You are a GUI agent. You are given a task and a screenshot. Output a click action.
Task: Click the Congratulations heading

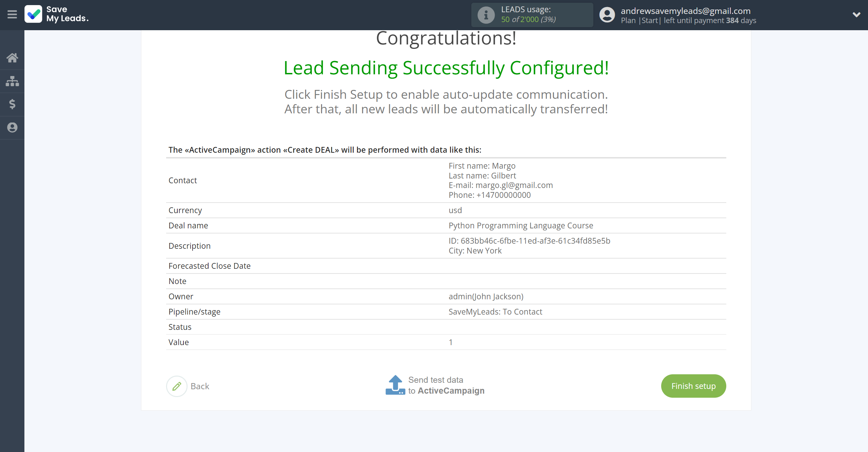pyautogui.click(x=446, y=38)
